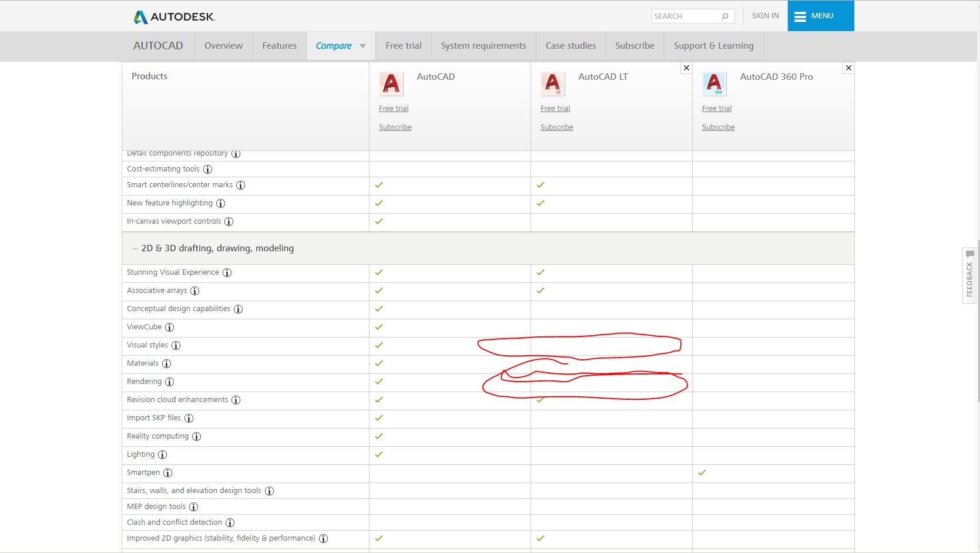View the Case studies tab
The height and width of the screenshot is (553, 980).
tap(570, 46)
